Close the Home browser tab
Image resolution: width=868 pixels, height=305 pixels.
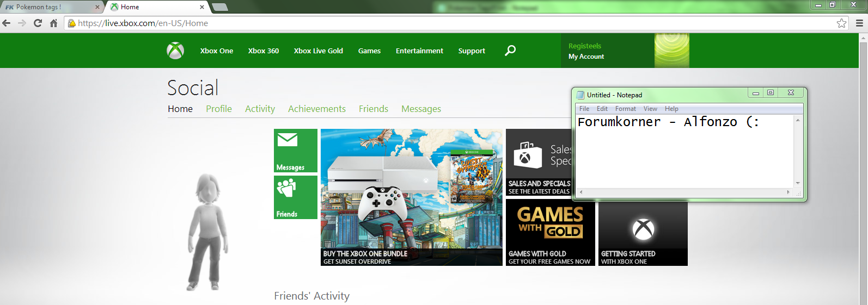[x=202, y=7]
